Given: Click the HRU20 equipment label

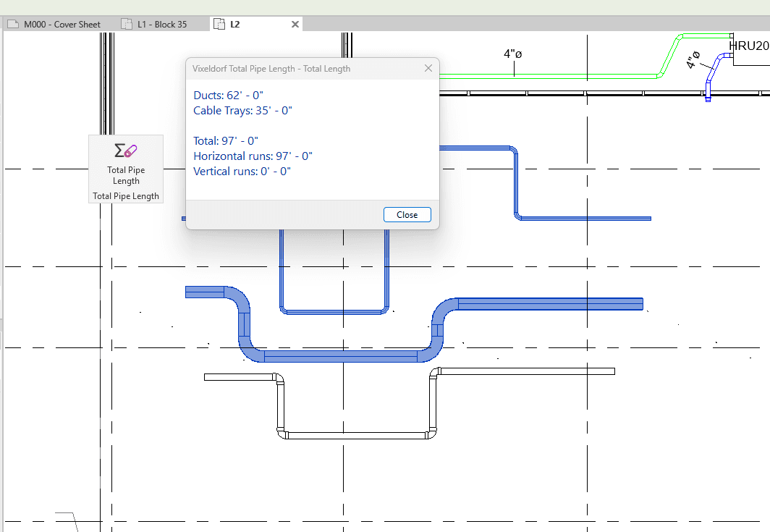Looking at the screenshot, I should tap(749, 46).
